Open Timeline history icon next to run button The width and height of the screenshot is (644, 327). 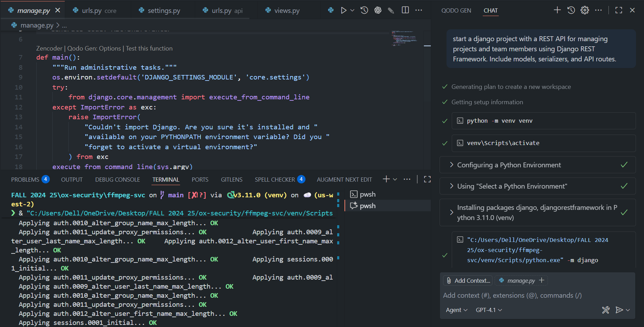click(364, 10)
